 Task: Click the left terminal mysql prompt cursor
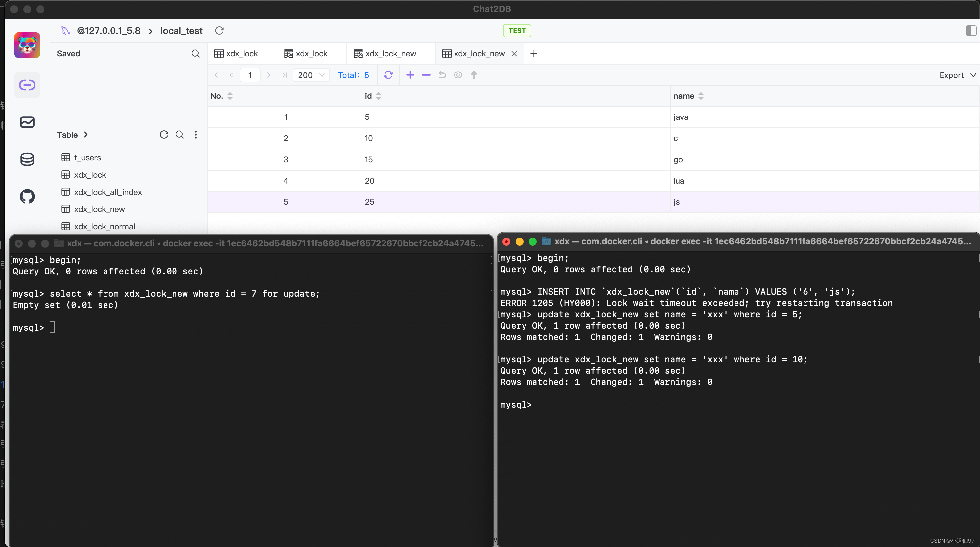(x=52, y=327)
